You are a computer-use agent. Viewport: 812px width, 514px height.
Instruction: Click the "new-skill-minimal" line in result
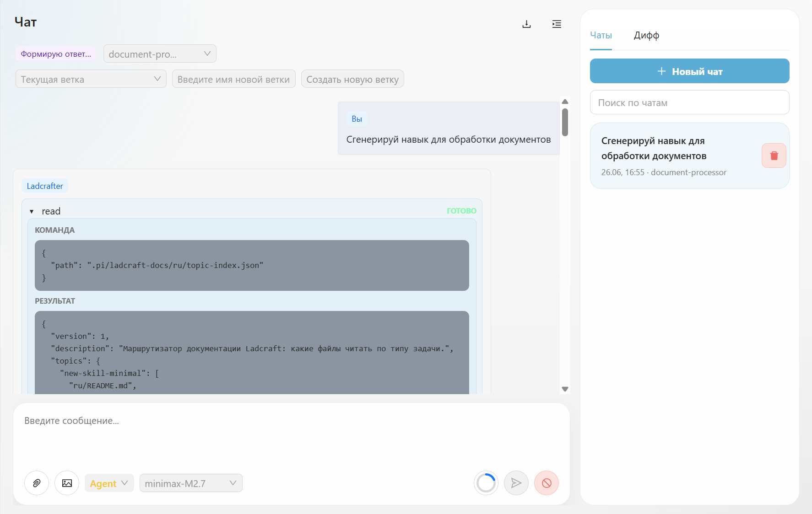coord(109,373)
